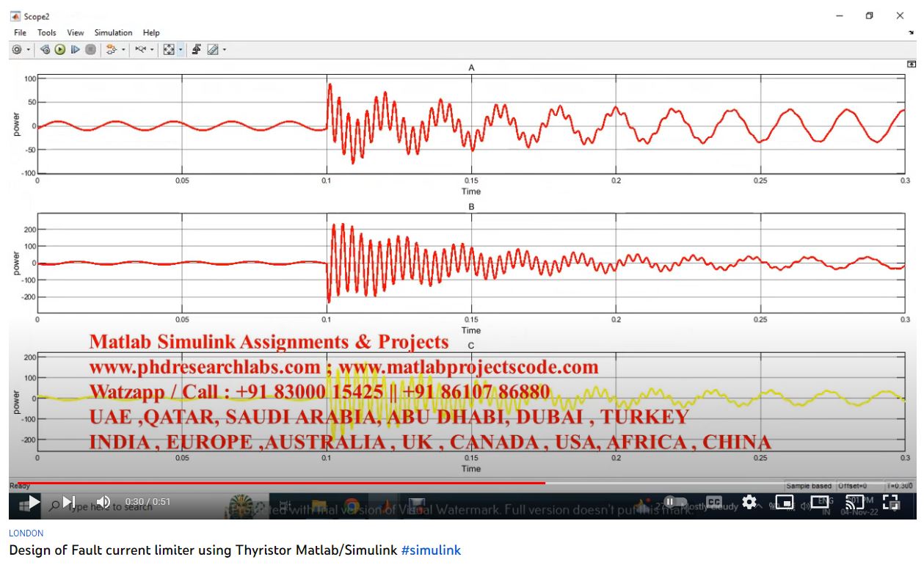Select the Zoom tool icon
Image resolution: width=924 pixels, height=565 pixels.
[x=141, y=49]
